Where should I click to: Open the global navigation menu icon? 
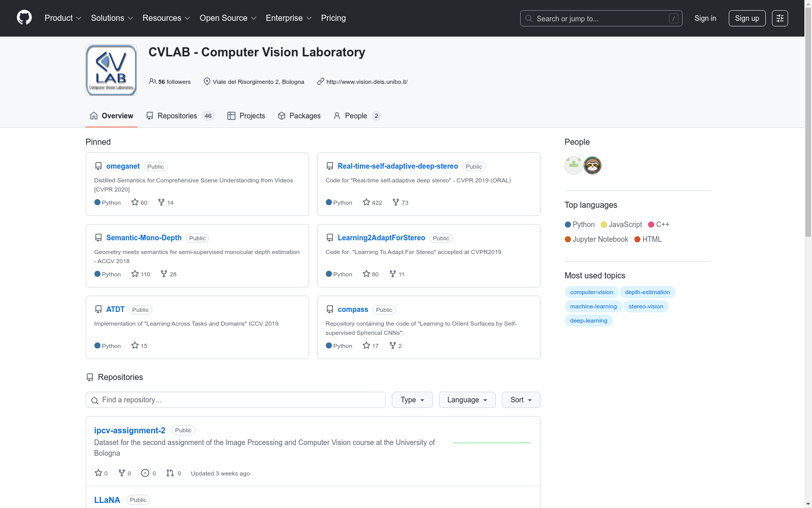pyautogui.click(x=780, y=18)
